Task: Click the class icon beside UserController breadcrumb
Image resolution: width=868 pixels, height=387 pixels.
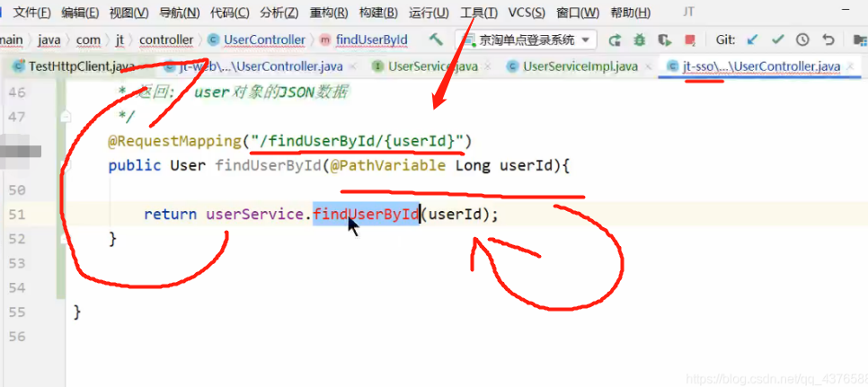Action: click(x=213, y=40)
